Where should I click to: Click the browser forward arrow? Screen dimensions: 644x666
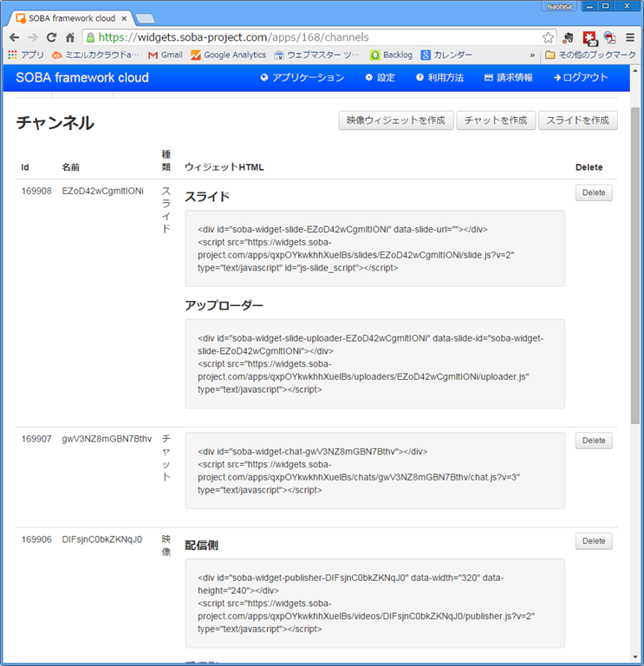33,37
